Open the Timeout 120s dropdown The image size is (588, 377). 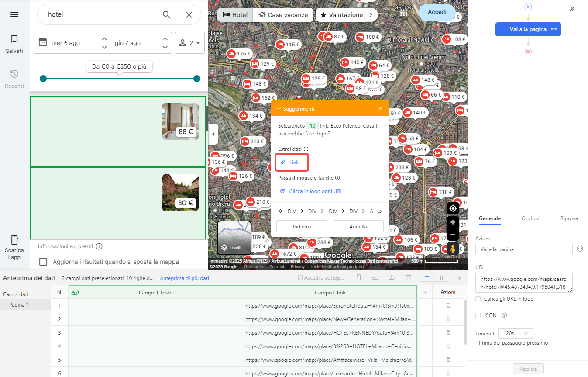(x=515, y=333)
